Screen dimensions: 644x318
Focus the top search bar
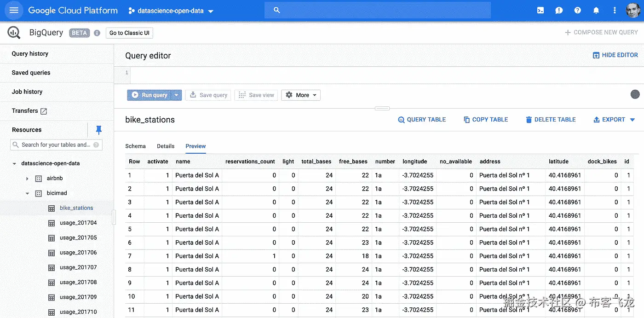coord(377,10)
